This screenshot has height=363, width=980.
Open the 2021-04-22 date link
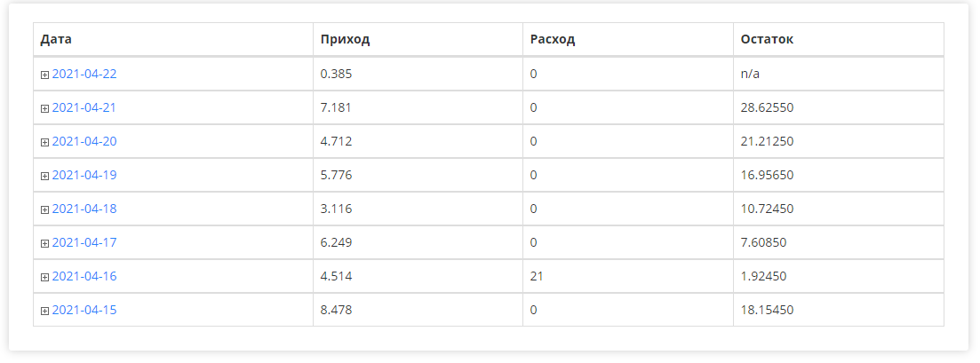(x=84, y=74)
